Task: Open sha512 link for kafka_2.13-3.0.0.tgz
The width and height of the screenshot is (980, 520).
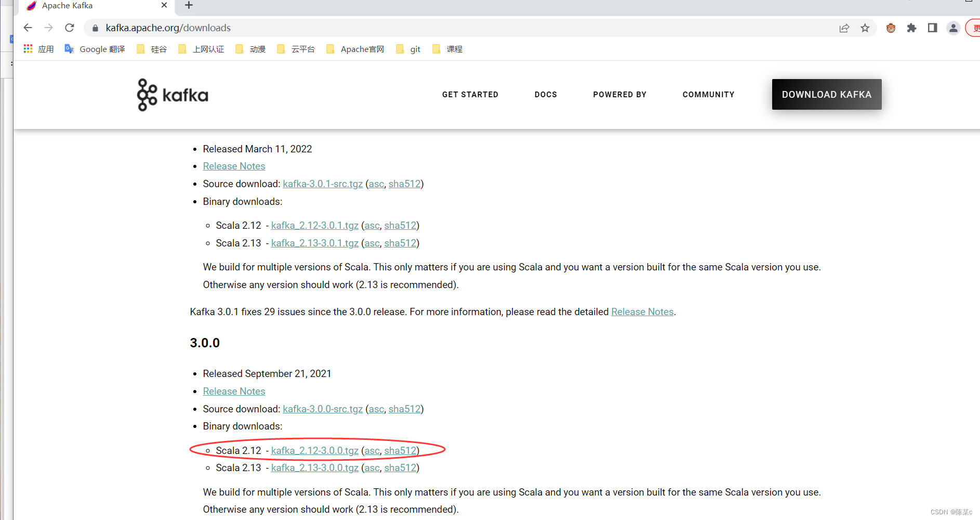Action: pos(400,468)
